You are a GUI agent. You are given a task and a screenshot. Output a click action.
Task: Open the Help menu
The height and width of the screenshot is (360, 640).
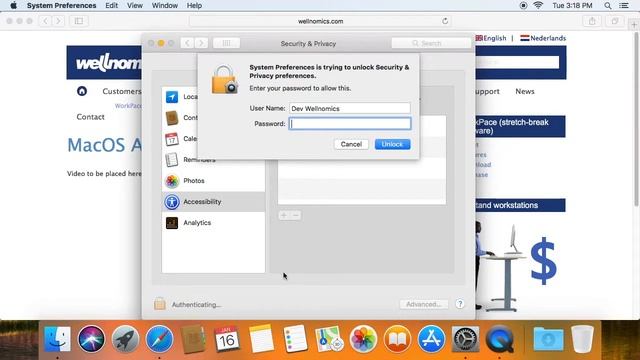194,5
